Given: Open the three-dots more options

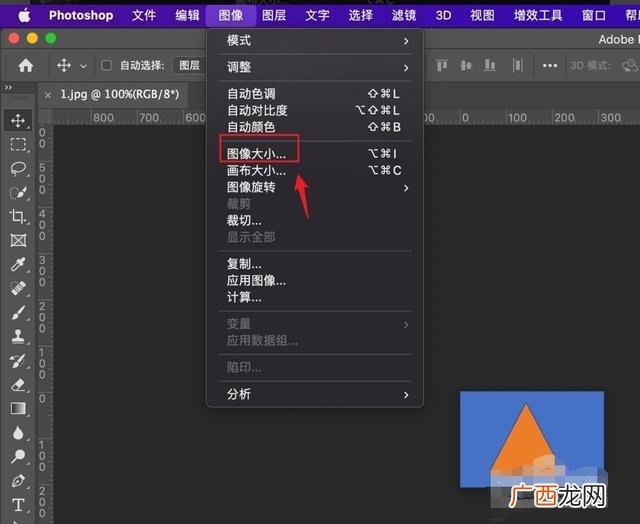Looking at the screenshot, I should (x=550, y=65).
